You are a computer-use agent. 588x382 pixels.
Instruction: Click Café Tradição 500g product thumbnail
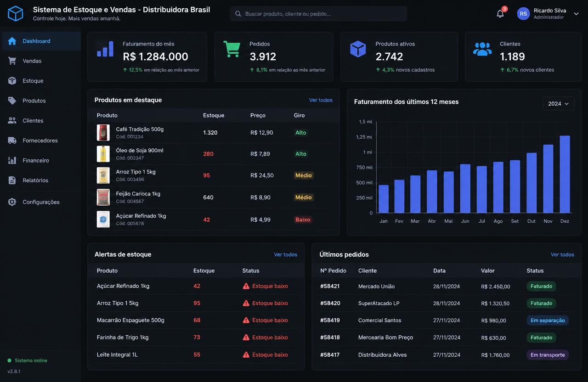coord(103,133)
